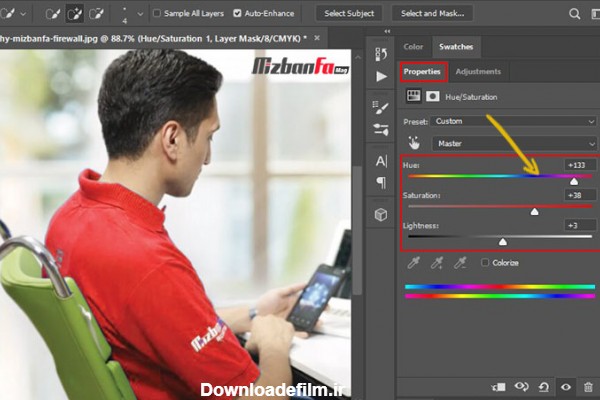The height and width of the screenshot is (400, 600).
Task: Close the mizbanfa-firewall.jpg document tab
Action: click(x=317, y=38)
